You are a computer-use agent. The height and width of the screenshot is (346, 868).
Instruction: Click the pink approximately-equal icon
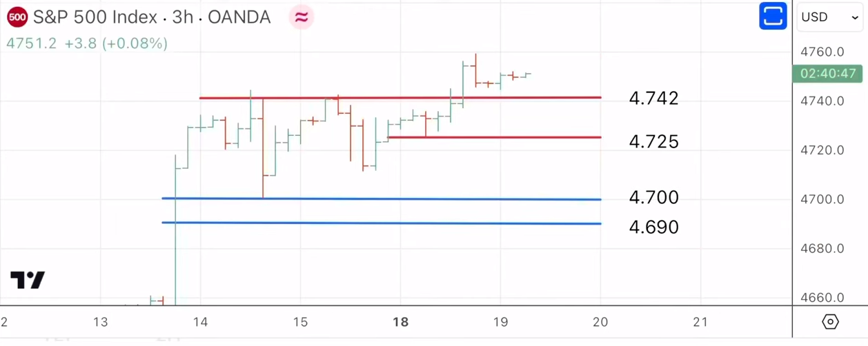coord(302,17)
